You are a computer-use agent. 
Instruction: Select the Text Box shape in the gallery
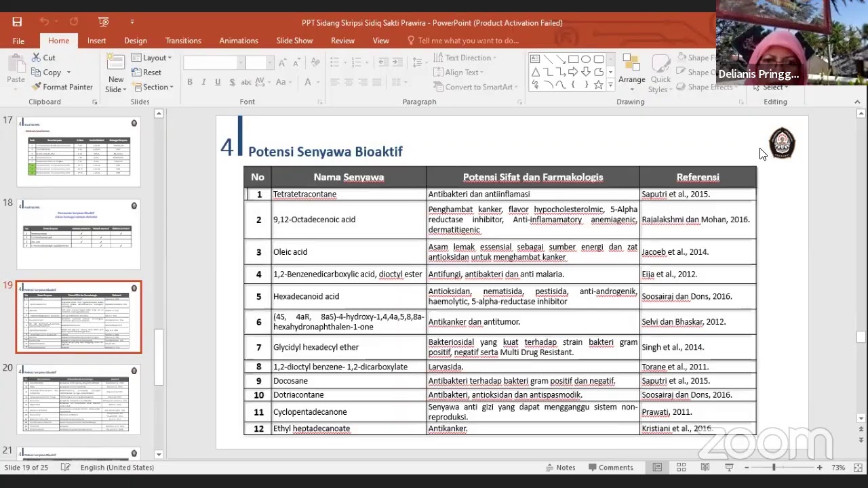point(535,59)
